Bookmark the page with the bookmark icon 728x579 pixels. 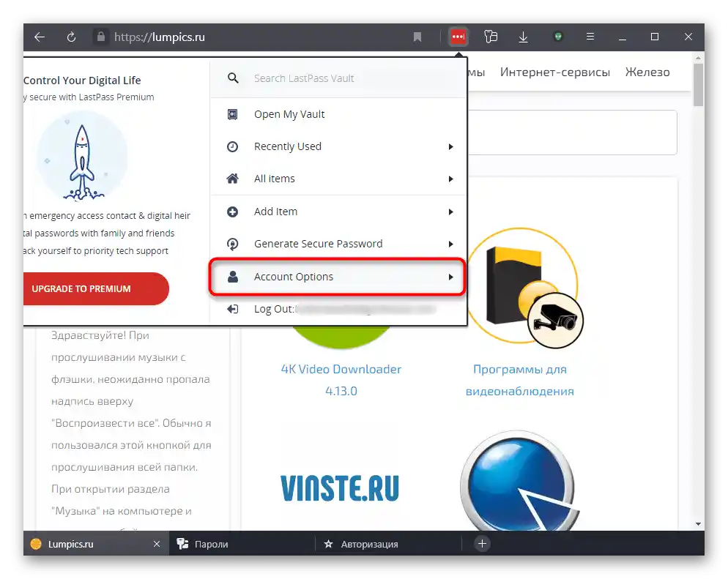click(417, 37)
